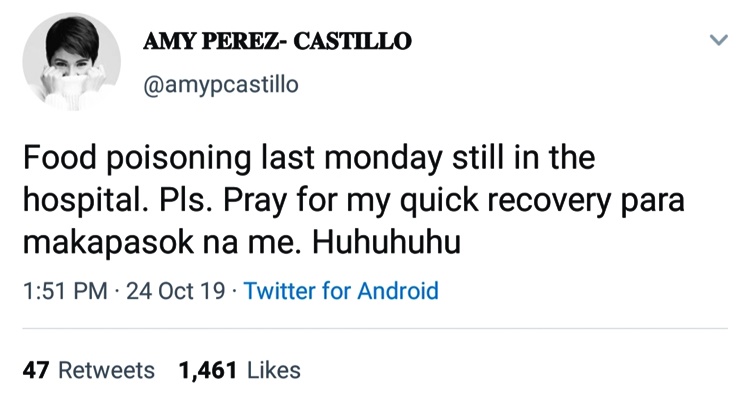Click the word "Android" in the source link

click(x=398, y=291)
